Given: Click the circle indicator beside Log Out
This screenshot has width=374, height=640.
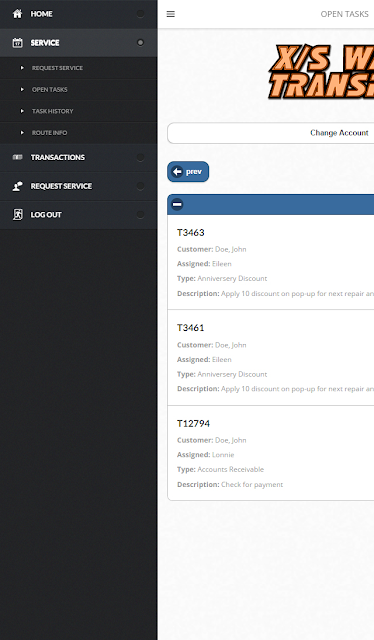Looking at the screenshot, I should point(140,215).
